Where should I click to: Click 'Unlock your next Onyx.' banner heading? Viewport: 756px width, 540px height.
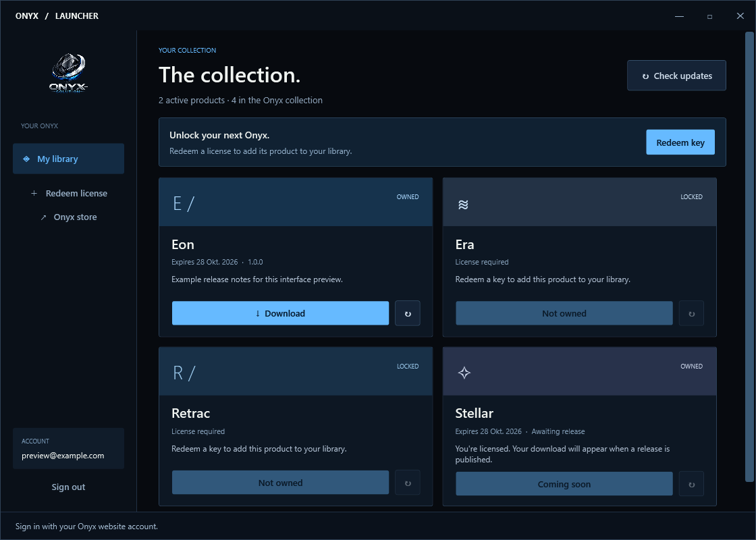point(219,135)
